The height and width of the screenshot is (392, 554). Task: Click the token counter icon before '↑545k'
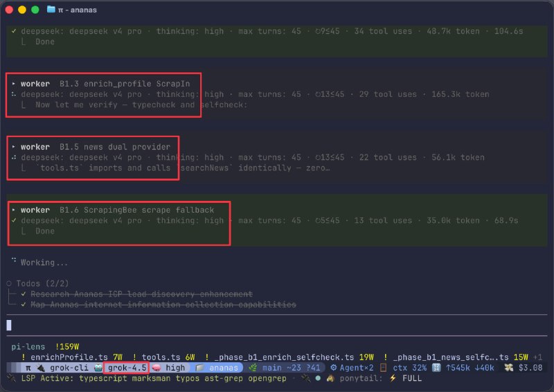[x=436, y=368]
